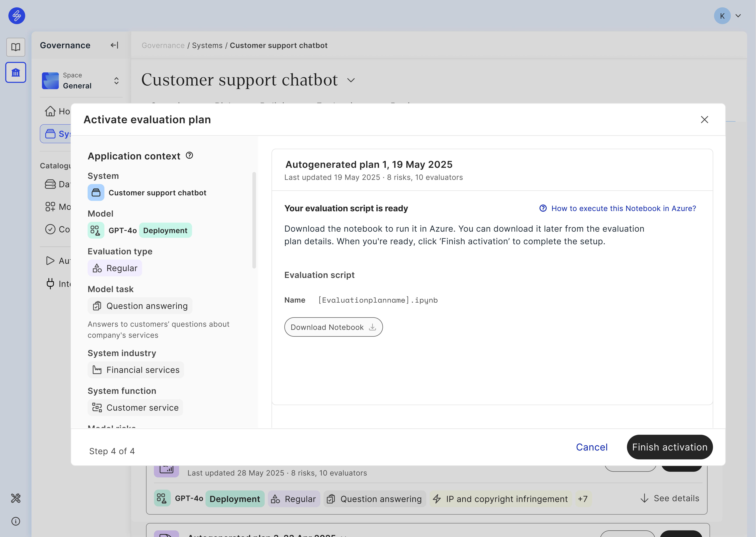Viewport: 756px width, 537px height.
Task: Click the info icon at bottom left
Action: 16,521
